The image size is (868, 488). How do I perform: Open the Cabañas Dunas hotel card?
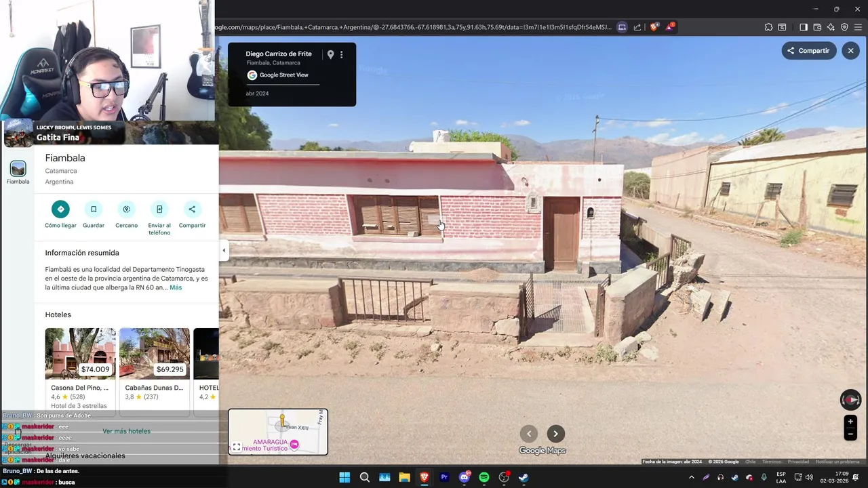(155, 371)
